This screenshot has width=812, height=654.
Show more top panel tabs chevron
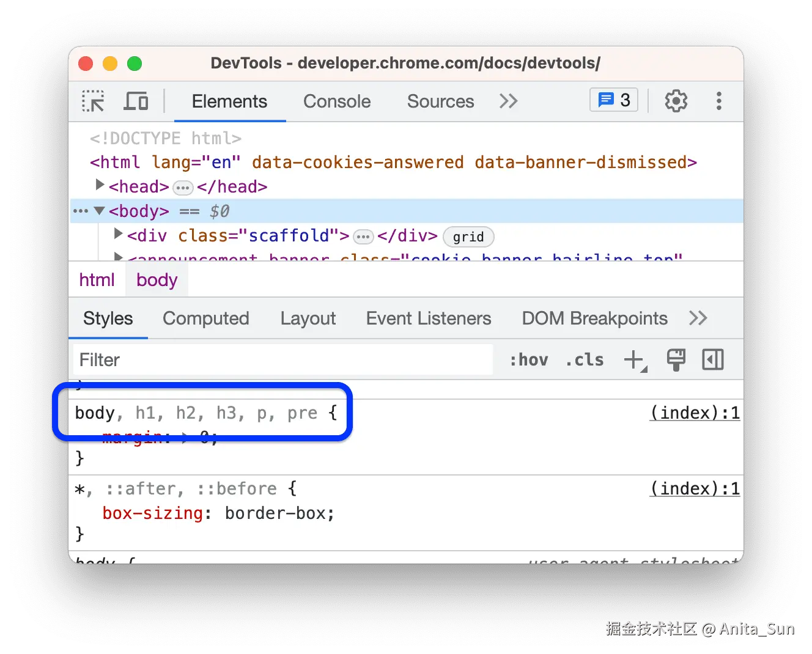click(x=508, y=101)
